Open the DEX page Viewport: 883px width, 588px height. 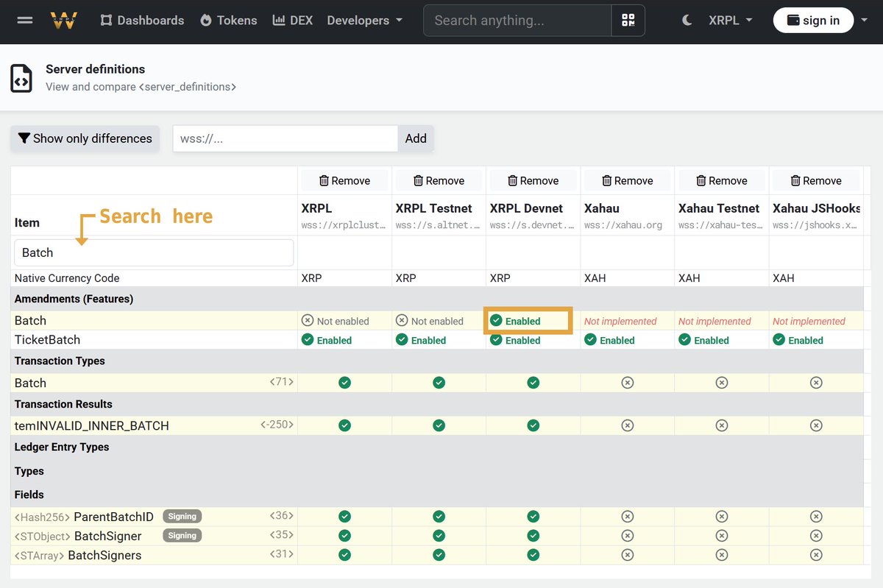(293, 21)
